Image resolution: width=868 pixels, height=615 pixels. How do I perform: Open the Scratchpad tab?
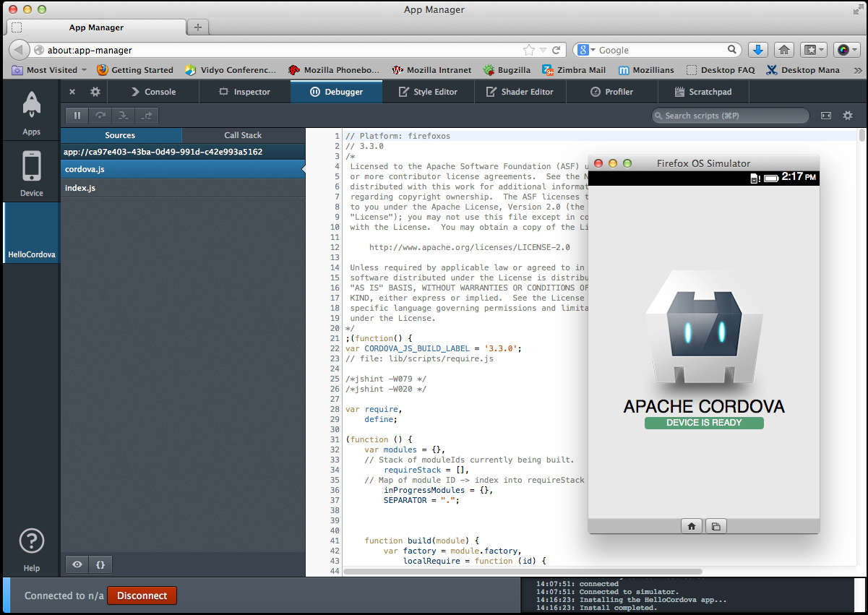point(703,92)
